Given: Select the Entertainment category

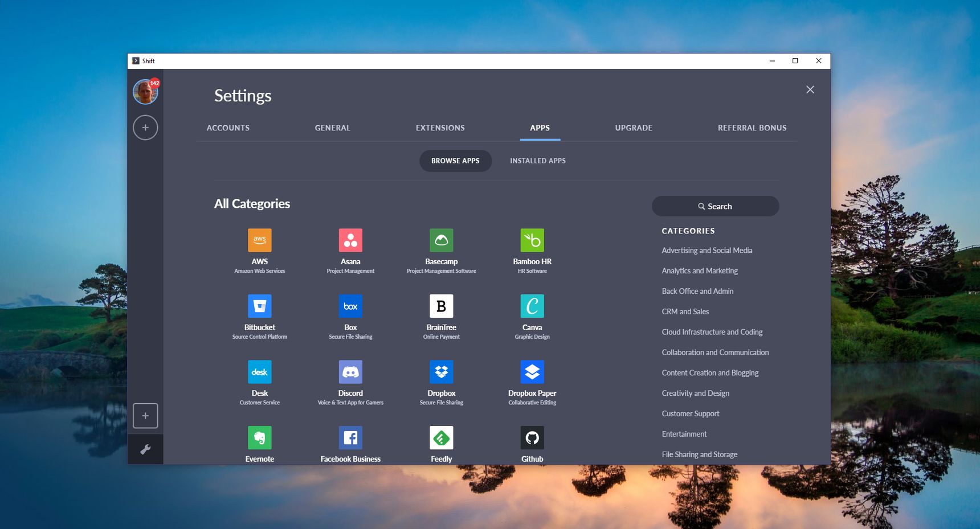Looking at the screenshot, I should click(684, 434).
